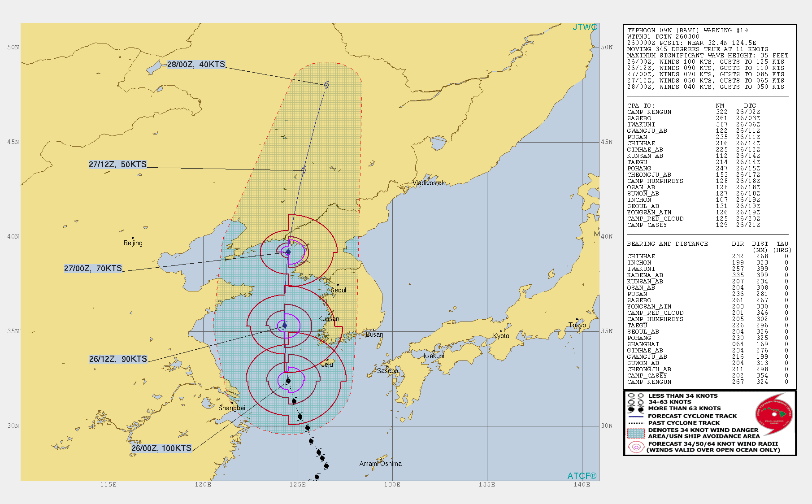
Task: Click the Tokyo city label
Action: 577,325
